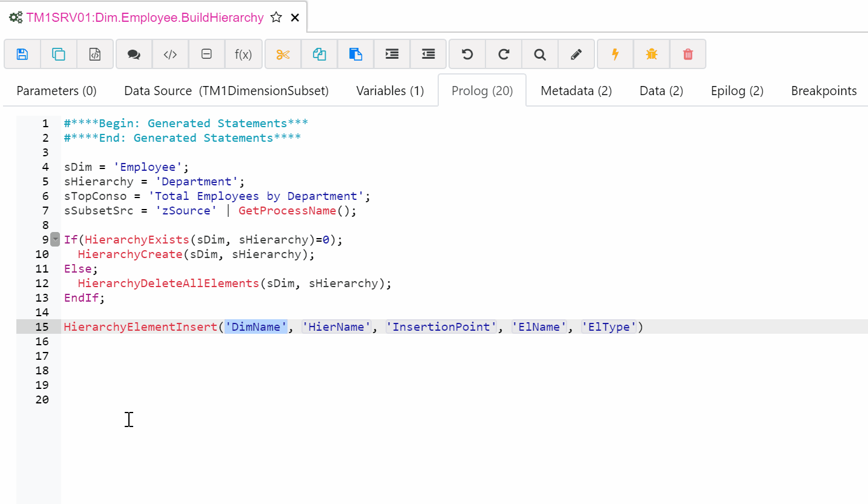This screenshot has width=868, height=504.
Task: Save the BuildHierarchy process
Action: 22,54
